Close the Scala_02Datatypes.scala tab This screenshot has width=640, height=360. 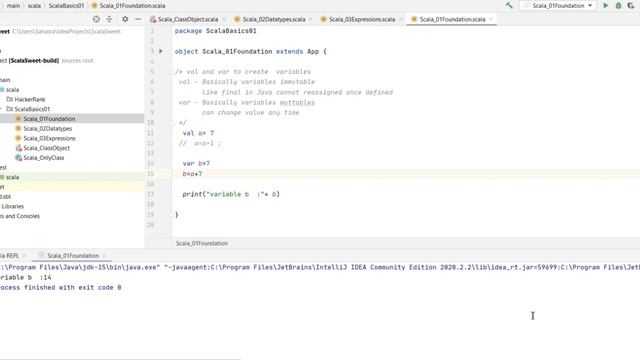click(x=311, y=19)
